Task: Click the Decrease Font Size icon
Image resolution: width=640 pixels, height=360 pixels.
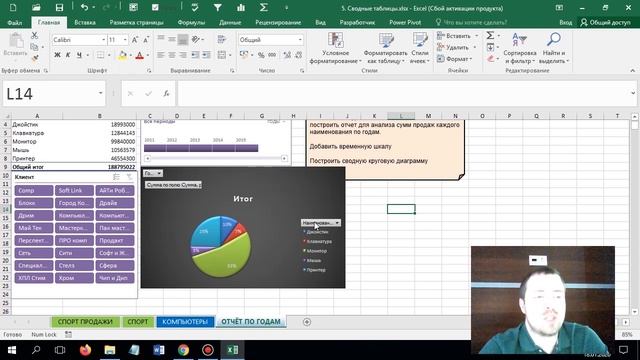Action: pyautogui.click(x=146, y=40)
